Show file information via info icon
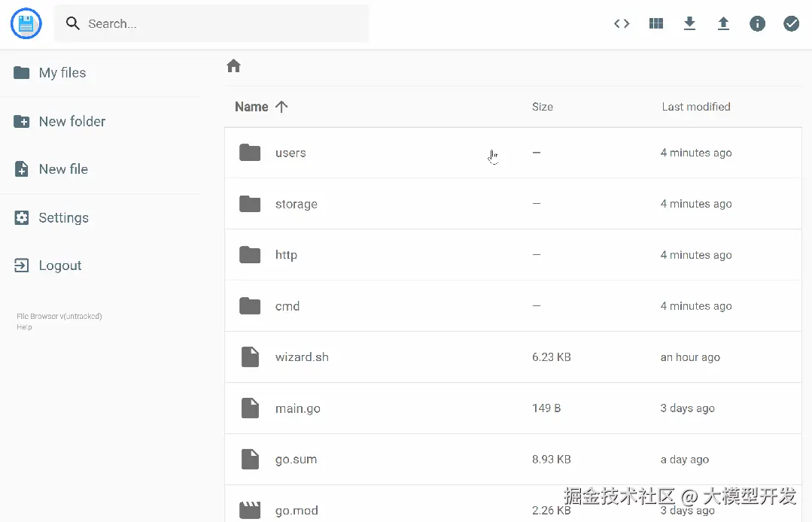This screenshot has height=522, width=812. (x=757, y=23)
